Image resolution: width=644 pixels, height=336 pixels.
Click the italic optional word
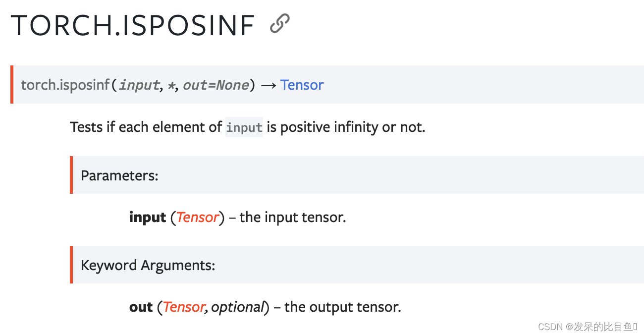coord(237,307)
